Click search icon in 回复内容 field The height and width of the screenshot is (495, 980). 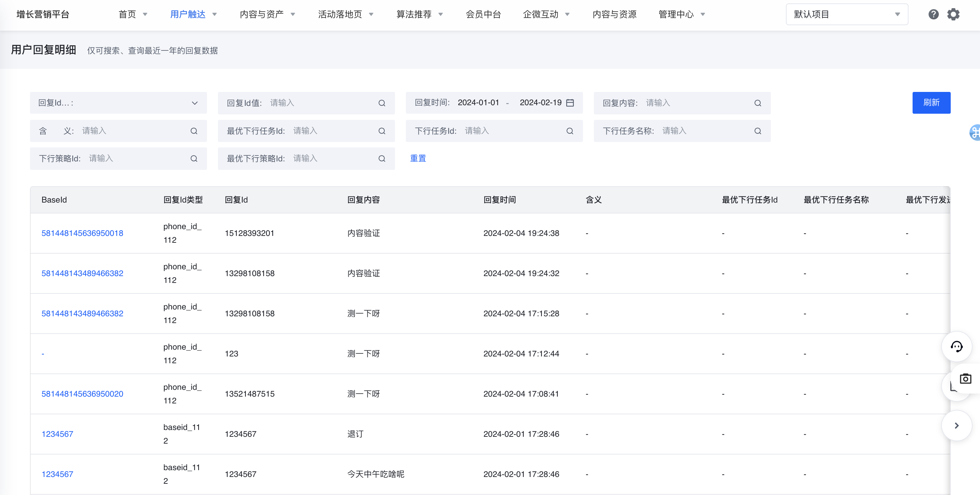click(757, 103)
